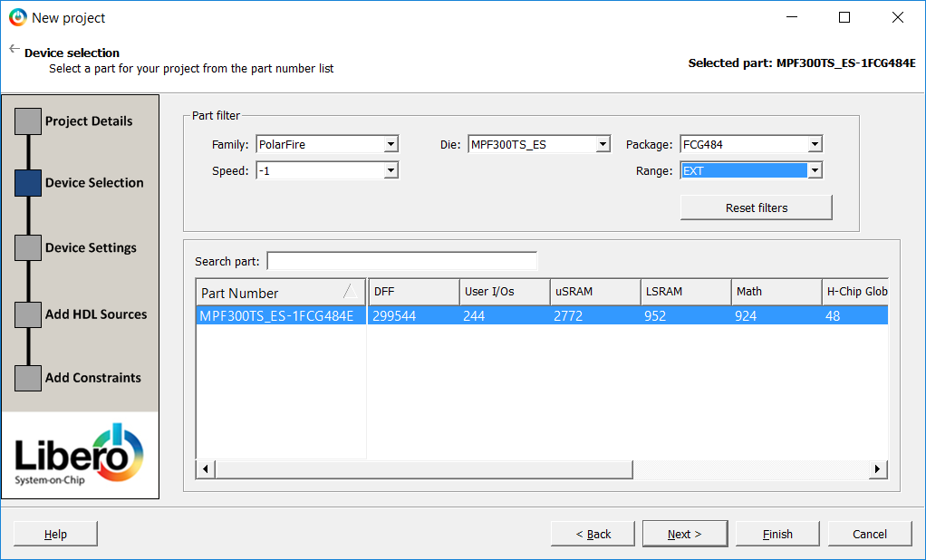Select part MPF300TS_ES-1FCG484E in the list

[x=281, y=316]
